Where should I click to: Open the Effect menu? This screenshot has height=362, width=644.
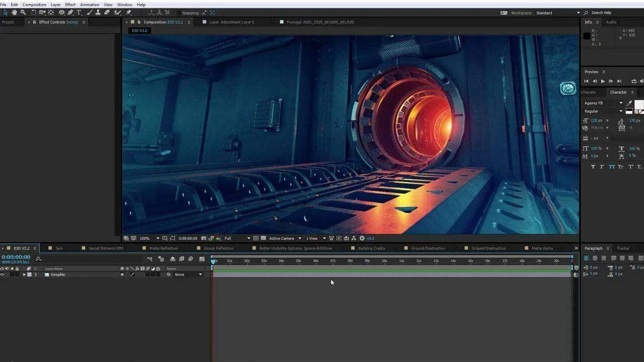point(70,5)
